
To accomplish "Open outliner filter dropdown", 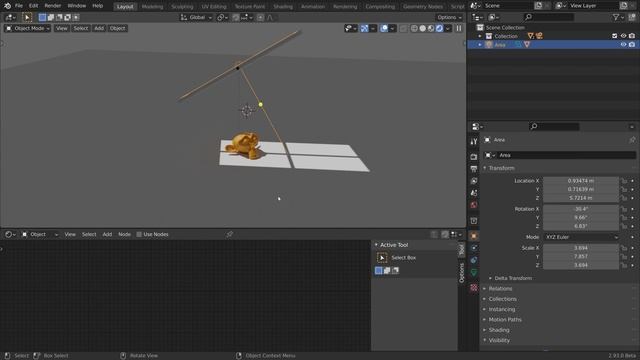I will point(618,17).
